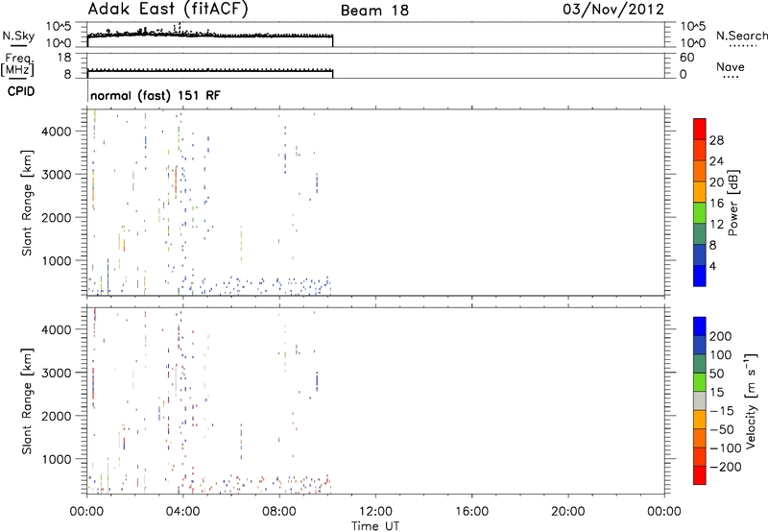The image size is (768, 532).
Task: Click the "18" tick on the frequency axis
Action: click(64, 58)
